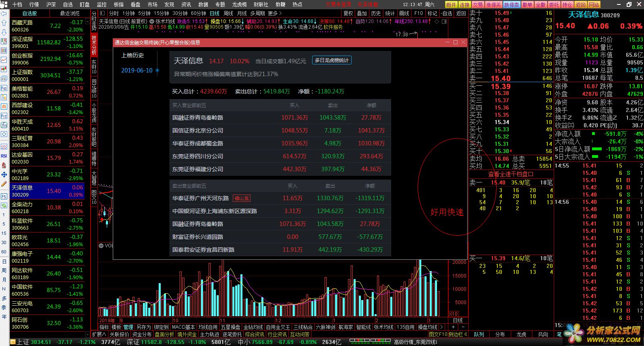Click the chart panel layout icon left of 分时
Image resolution: width=644 pixels, height=346 pixels.
point(102,13)
